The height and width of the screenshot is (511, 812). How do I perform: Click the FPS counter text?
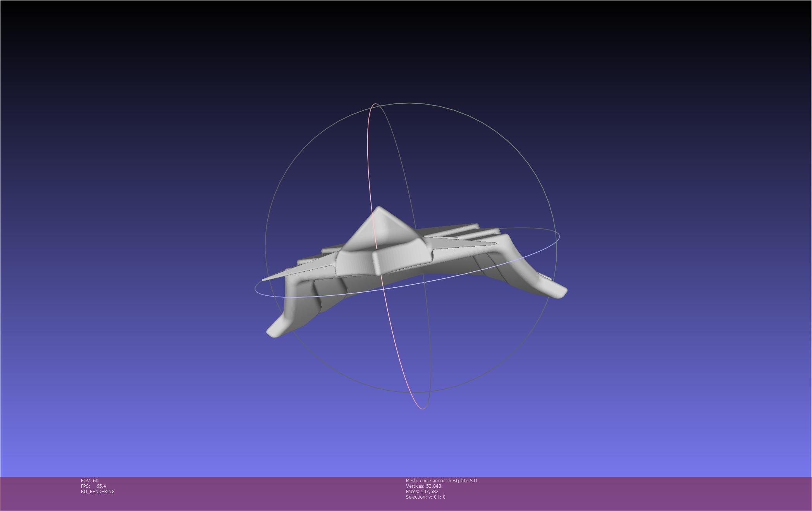point(93,486)
